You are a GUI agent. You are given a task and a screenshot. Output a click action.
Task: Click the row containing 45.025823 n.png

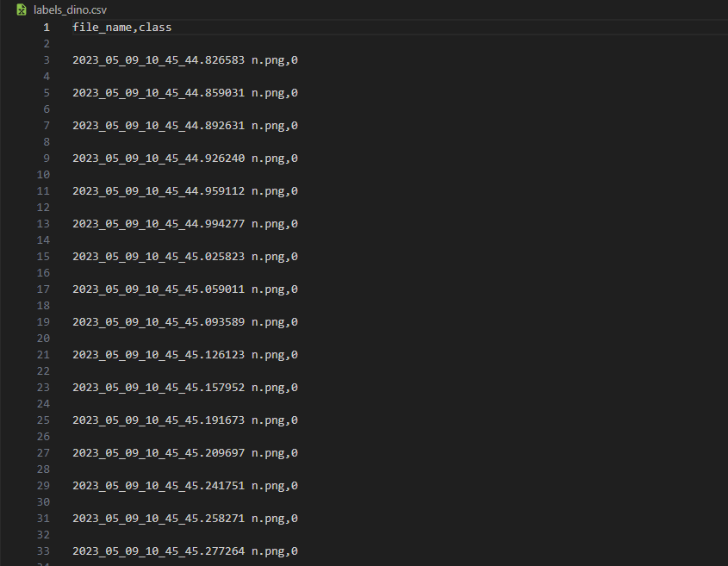pos(185,257)
